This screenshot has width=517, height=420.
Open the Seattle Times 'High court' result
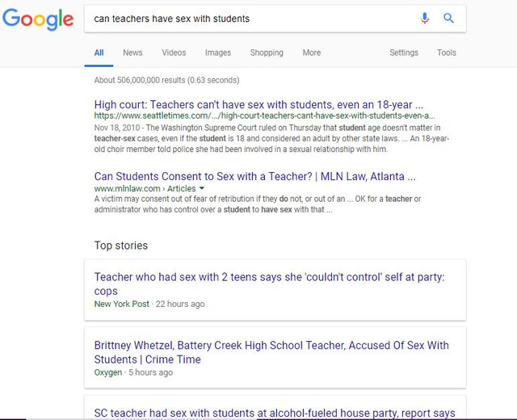(258, 105)
